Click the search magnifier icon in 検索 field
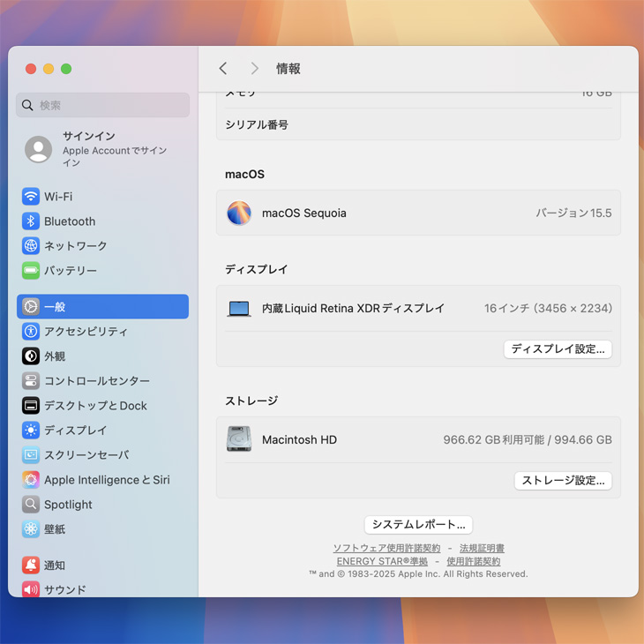Viewport: 644px width, 644px height. coord(27,105)
